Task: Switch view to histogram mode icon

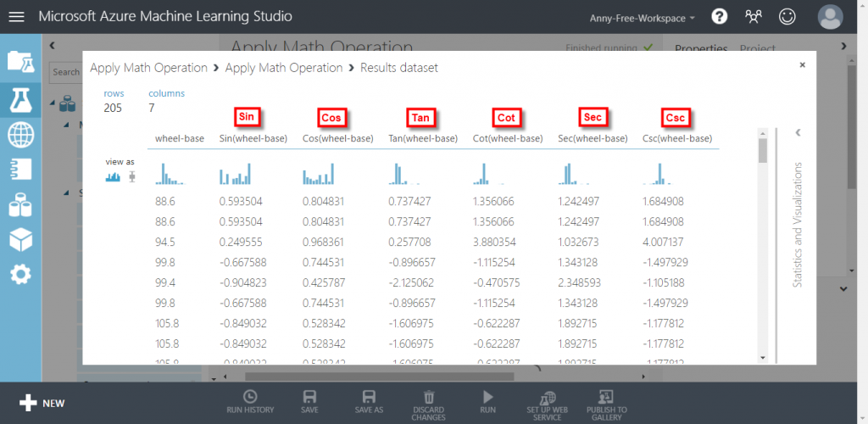Action: 113,176
